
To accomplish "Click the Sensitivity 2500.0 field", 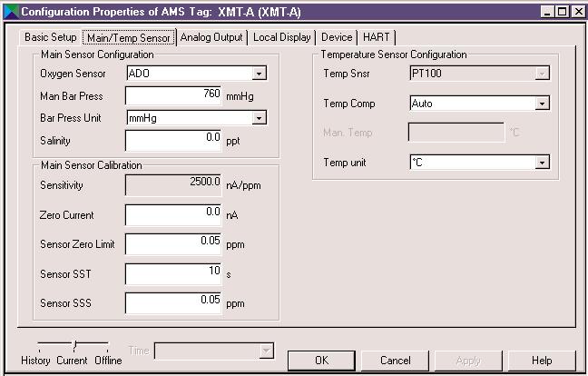I will 173,185.
